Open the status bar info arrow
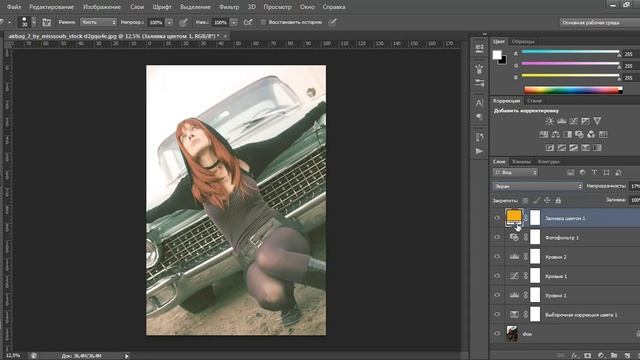The image size is (640, 360). [127, 356]
